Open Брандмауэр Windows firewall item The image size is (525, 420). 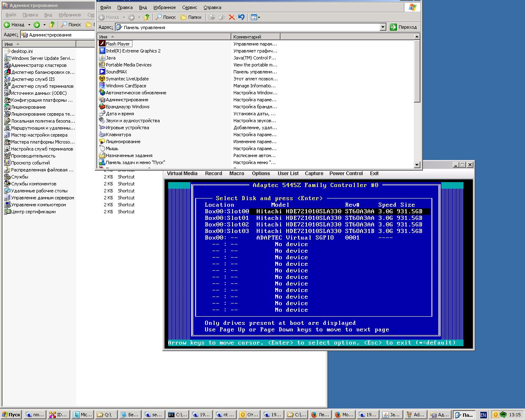[x=127, y=107]
